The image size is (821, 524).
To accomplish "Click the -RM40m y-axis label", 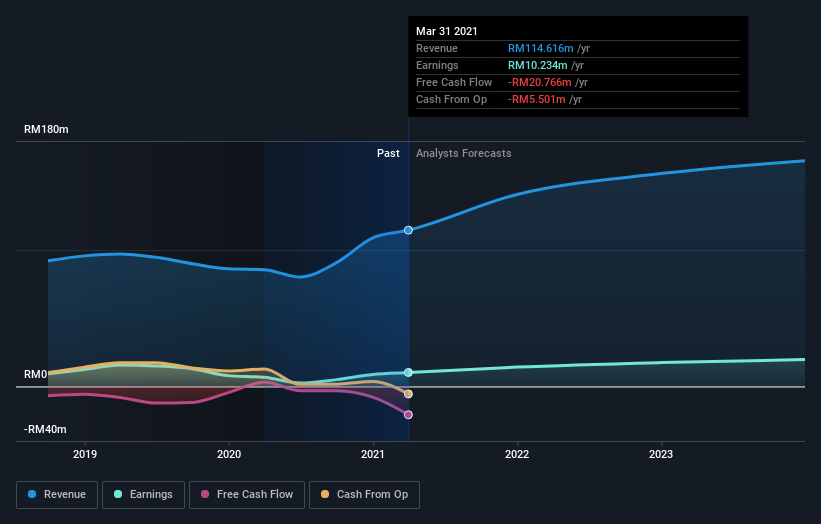I will coord(45,429).
